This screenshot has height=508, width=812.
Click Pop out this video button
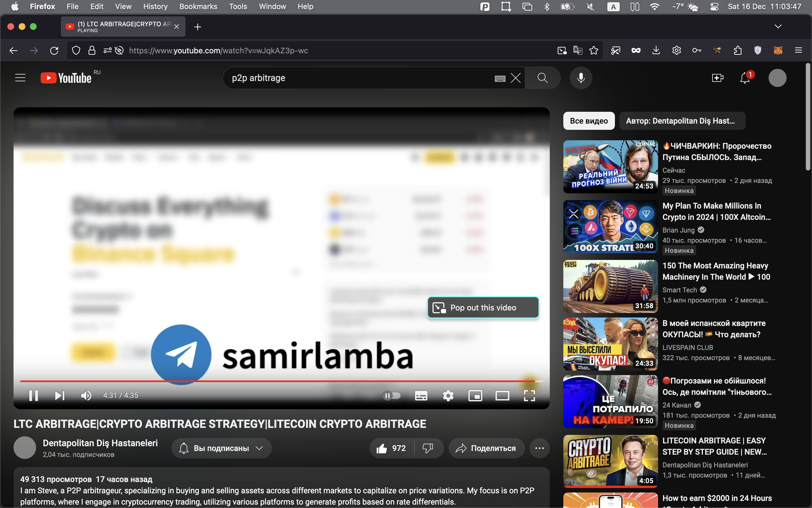coord(483,307)
